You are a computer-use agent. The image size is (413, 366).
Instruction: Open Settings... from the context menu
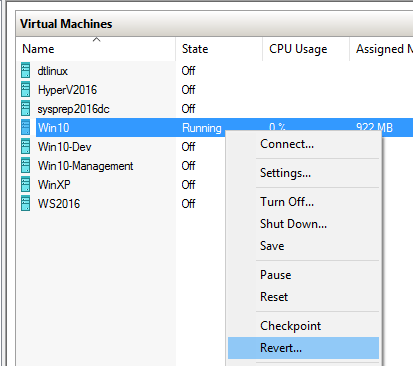coord(303,173)
